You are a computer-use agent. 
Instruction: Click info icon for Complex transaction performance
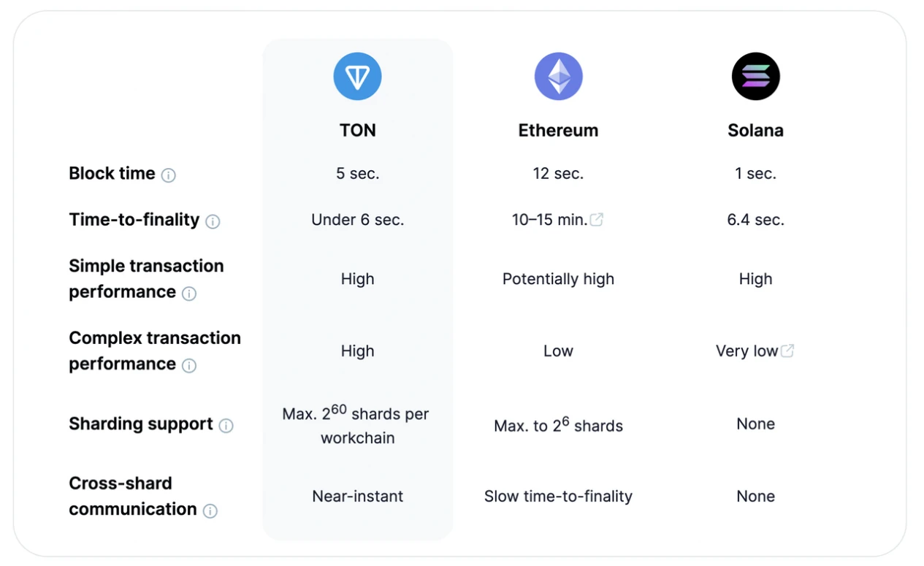pos(189,366)
